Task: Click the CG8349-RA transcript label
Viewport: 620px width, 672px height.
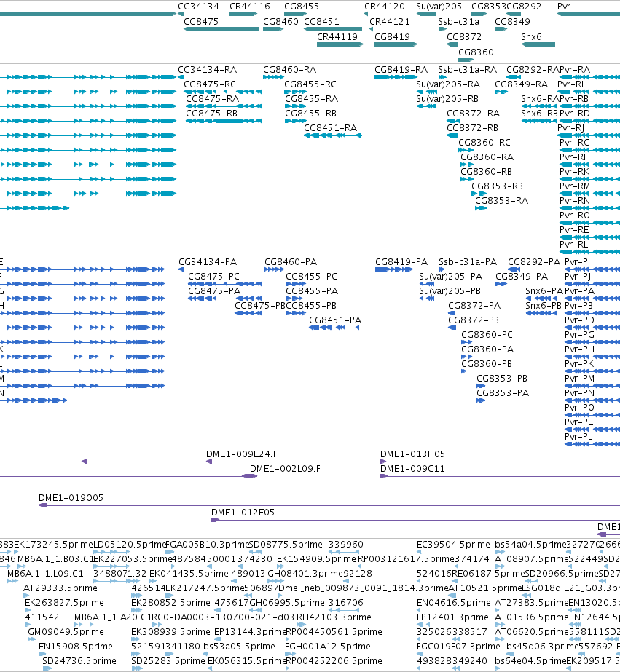Action: [522, 84]
